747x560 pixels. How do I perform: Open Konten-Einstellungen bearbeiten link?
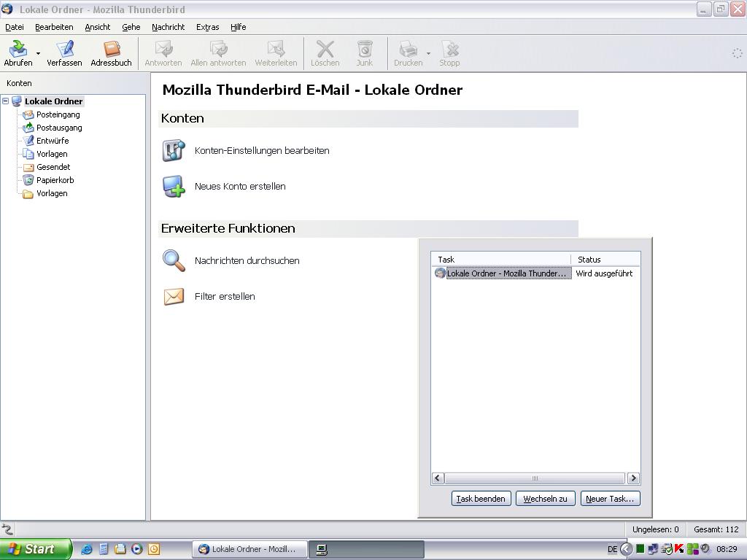pos(262,151)
